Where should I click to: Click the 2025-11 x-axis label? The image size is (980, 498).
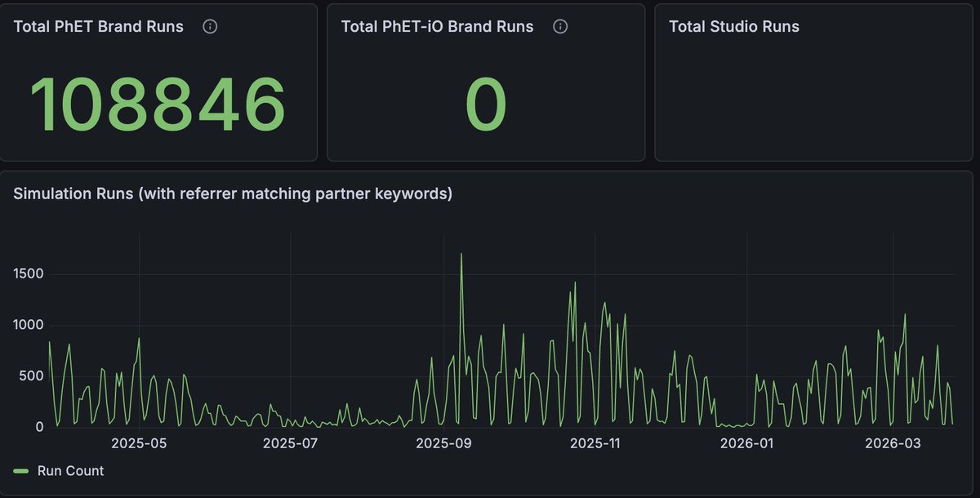coord(595,443)
